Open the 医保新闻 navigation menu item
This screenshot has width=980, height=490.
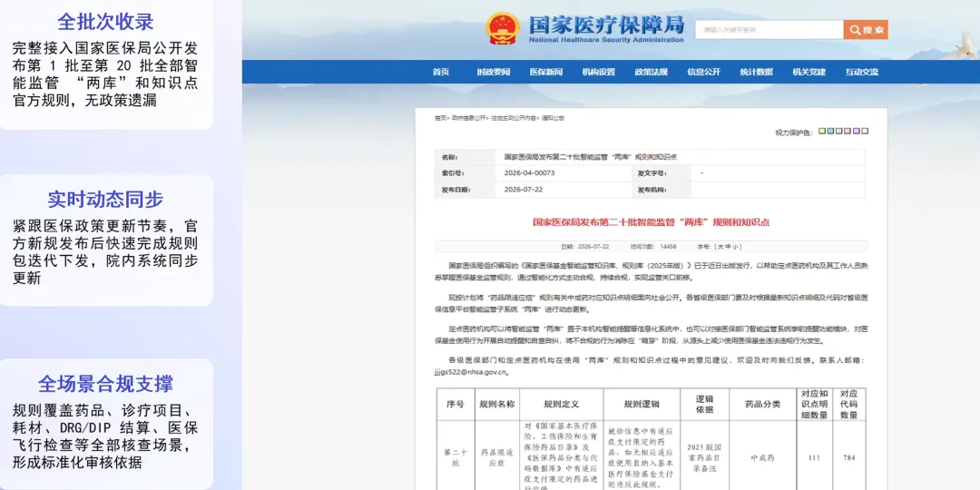coord(545,72)
